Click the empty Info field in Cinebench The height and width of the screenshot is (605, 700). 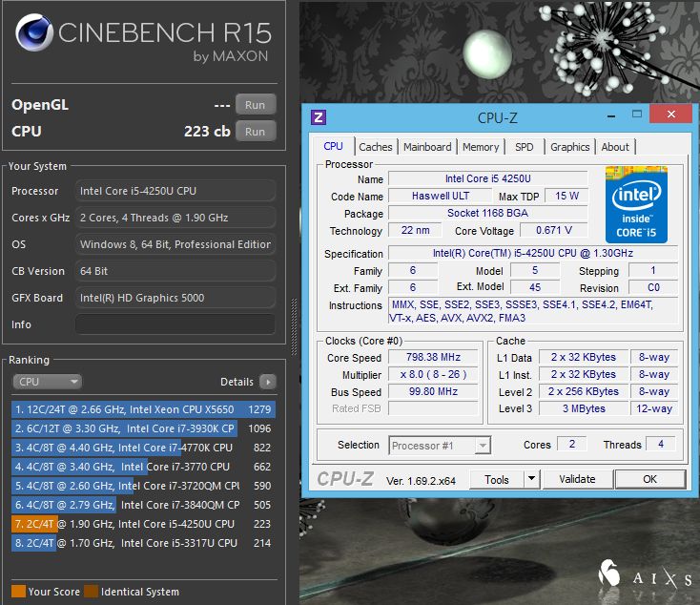(175, 324)
